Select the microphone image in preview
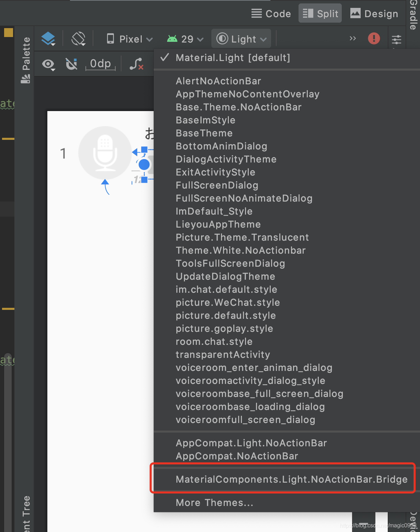Screen dimensions: 420x532 coord(105,153)
